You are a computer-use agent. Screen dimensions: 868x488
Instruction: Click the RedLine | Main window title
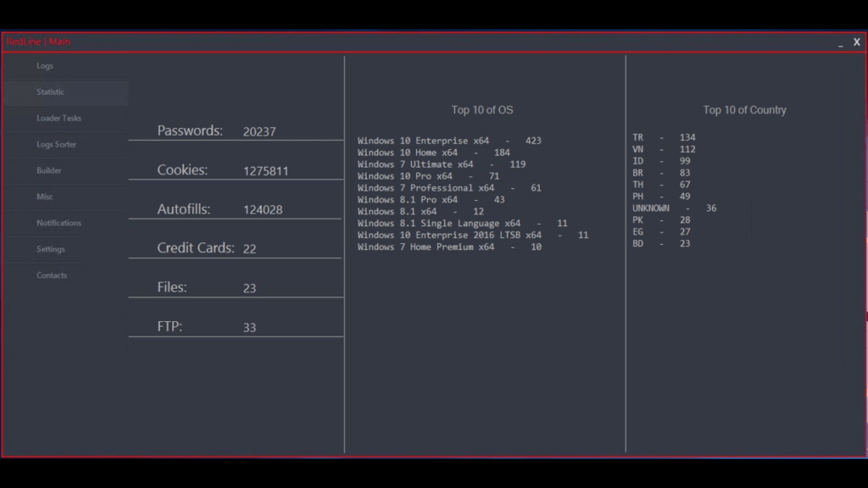coord(38,42)
